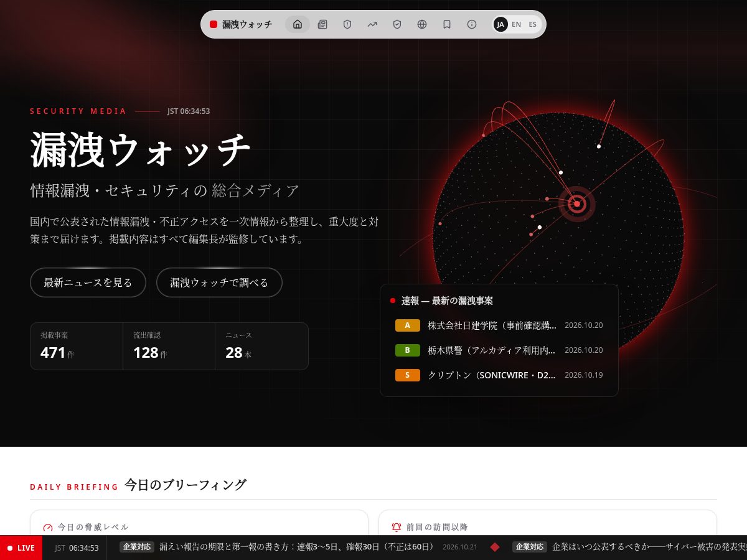The width and height of the screenshot is (747, 560).
Task: Click the pulsing target on the globe
Action: [577, 204]
